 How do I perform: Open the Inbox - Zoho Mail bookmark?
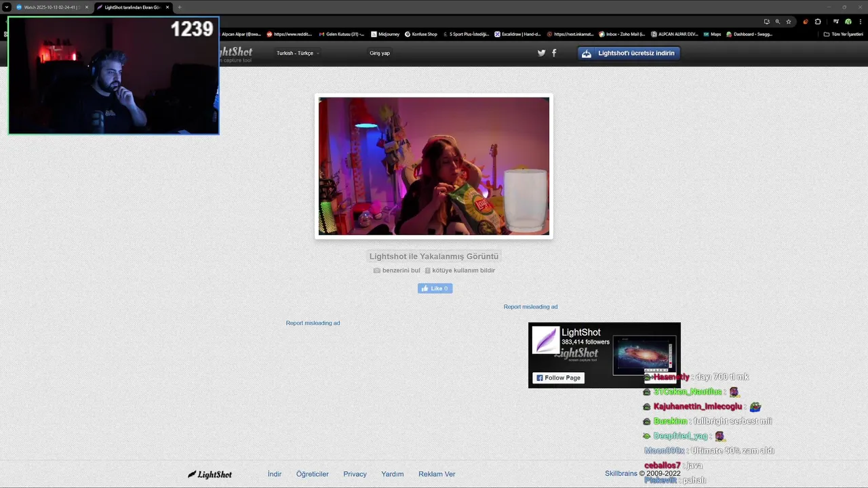tap(621, 34)
